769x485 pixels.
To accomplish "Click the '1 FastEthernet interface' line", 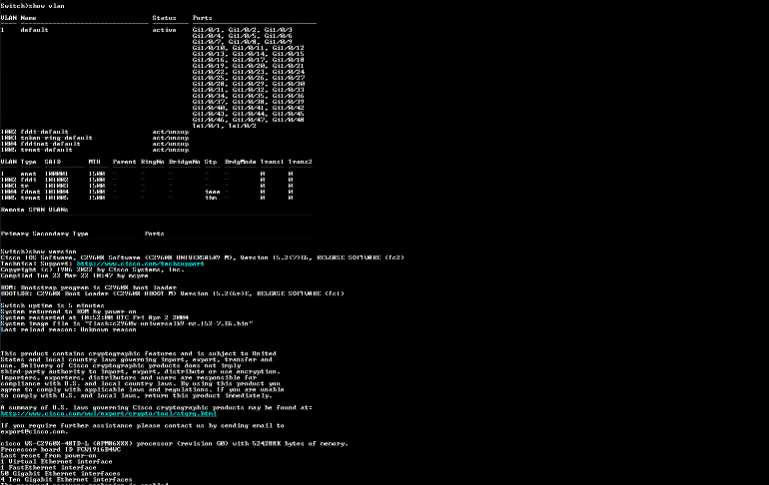I will pos(49,468).
